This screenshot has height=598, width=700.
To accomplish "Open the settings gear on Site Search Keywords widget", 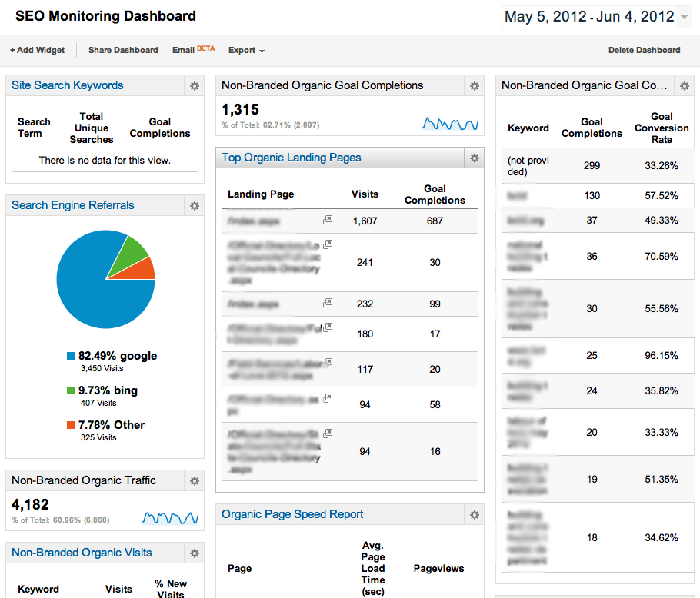I will coord(194,85).
